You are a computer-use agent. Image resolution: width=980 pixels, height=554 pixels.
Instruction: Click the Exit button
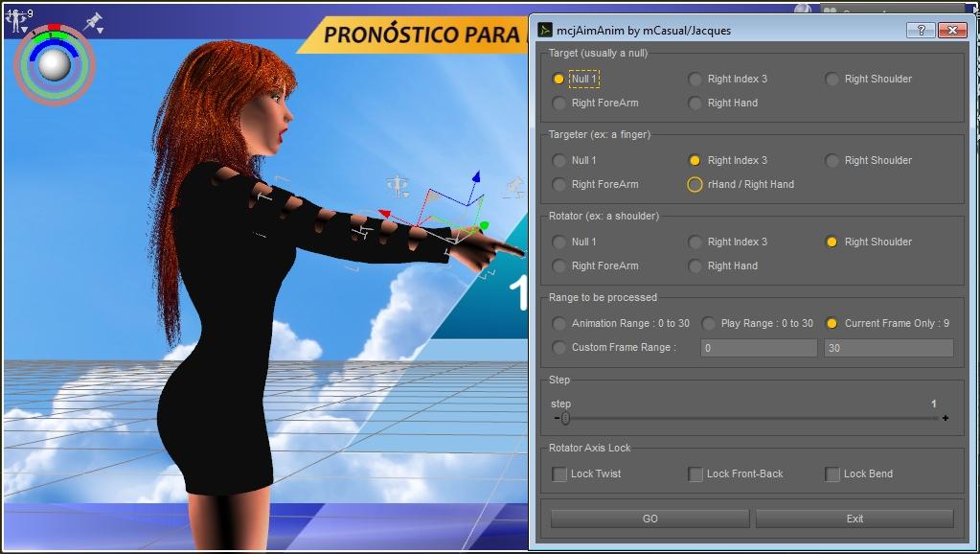pyautogui.click(x=855, y=519)
